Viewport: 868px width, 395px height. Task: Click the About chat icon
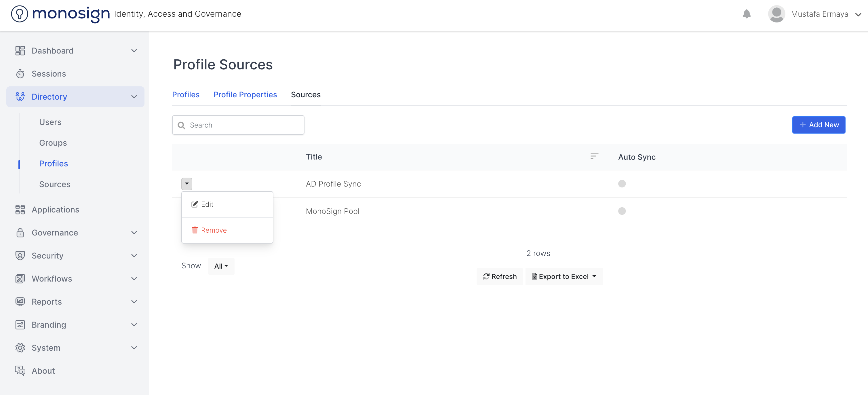20,371
